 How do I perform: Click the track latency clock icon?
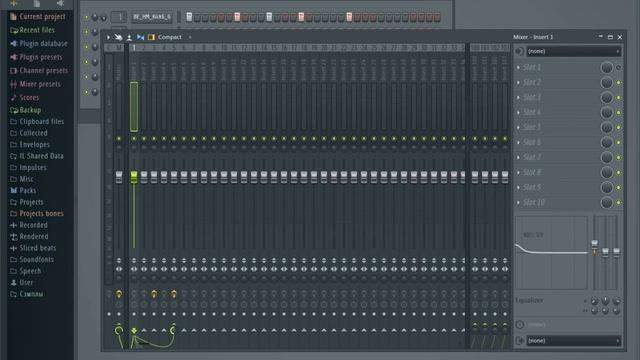tap(520, 324)
